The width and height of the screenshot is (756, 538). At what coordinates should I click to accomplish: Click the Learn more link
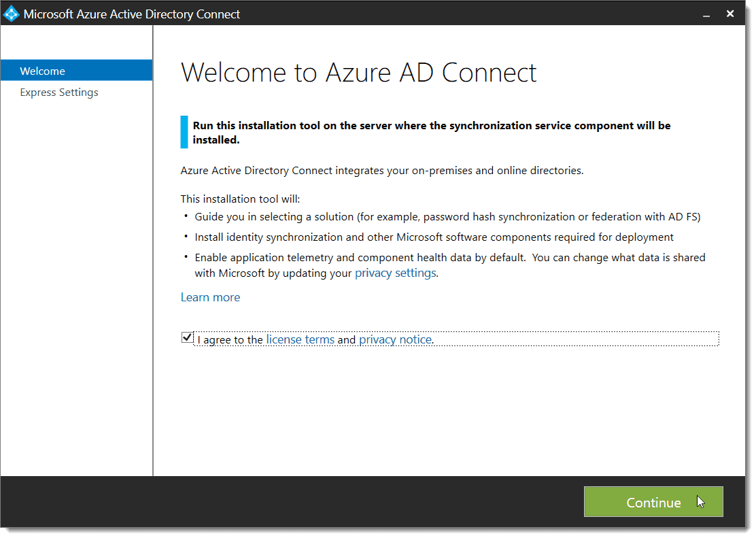(x=210, y=297)
